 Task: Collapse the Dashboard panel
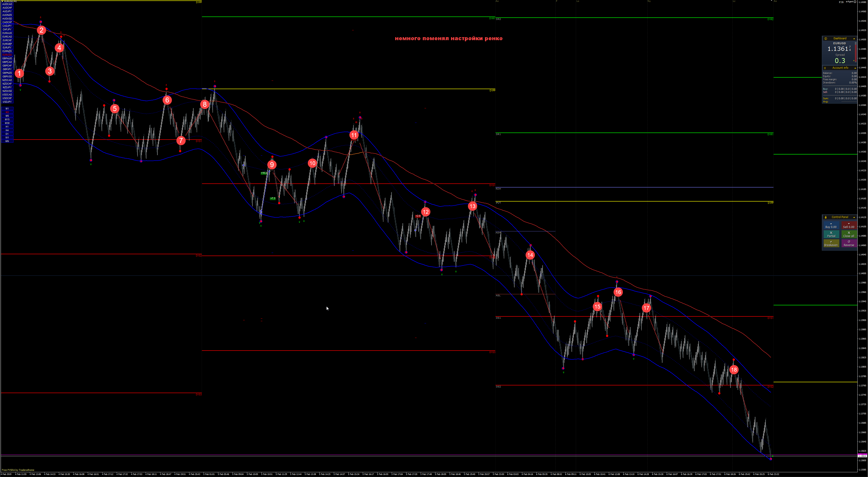coord(854,38)
